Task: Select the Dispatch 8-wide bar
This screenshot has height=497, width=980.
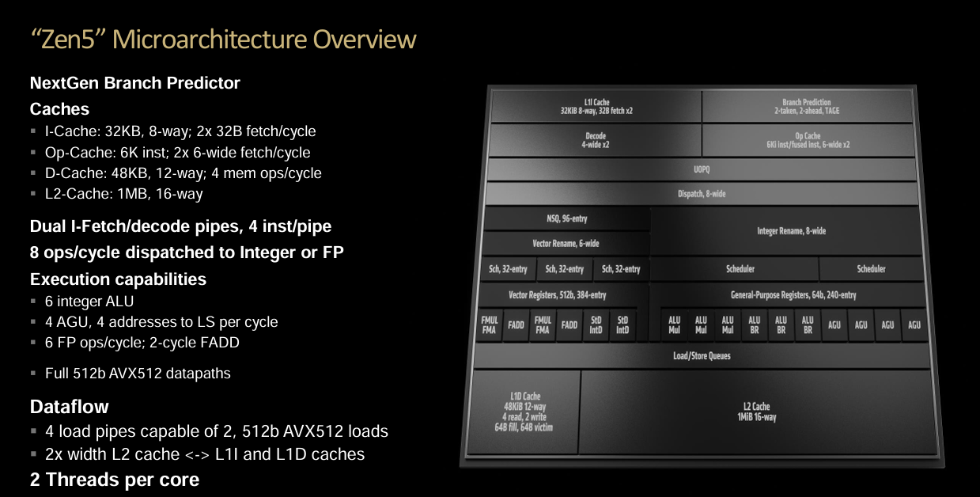Action: point(702,194)
